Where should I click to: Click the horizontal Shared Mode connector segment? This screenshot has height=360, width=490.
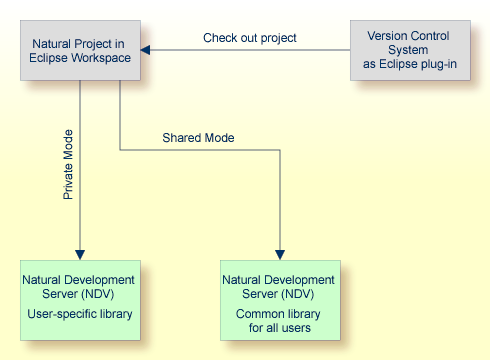(x=200, y=150)
